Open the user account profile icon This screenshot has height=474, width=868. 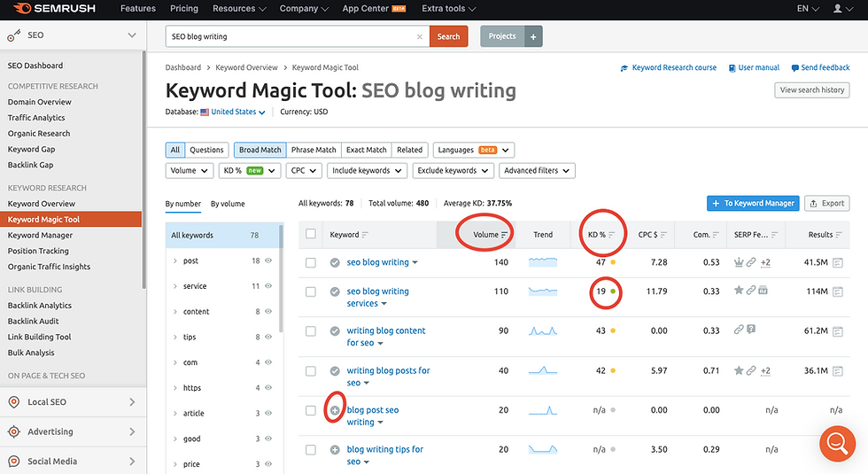click(x=838, y=8)
